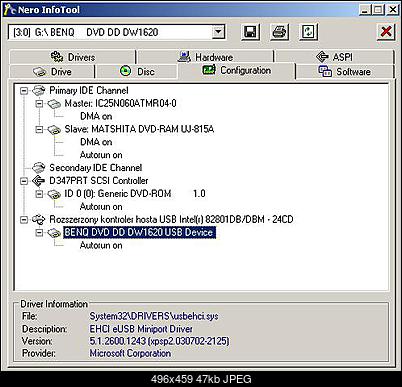The image size is (402, 387).
Task: Click the System32\DRIVERS\usbehci.sys file value
Action: [x=154, y=316]
